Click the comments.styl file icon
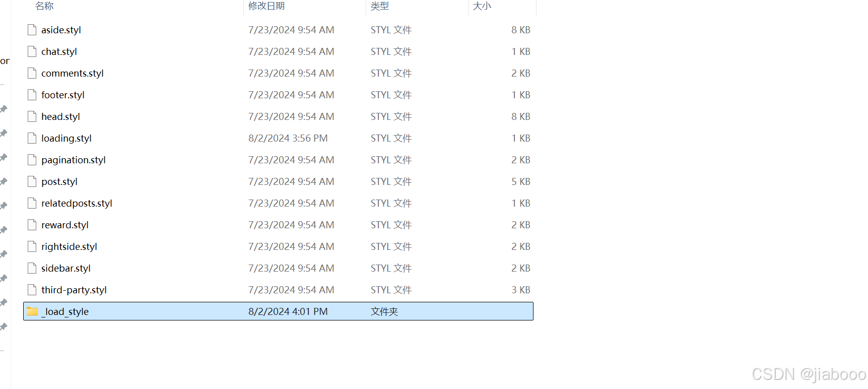The width and height of the screenshot is (868, 389). [x=32, y=73]
